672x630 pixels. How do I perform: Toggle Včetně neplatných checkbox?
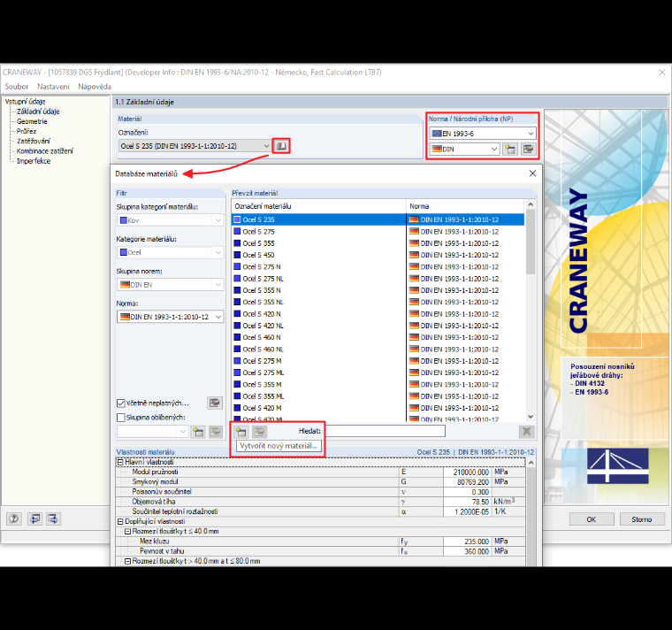pos(121,403)
